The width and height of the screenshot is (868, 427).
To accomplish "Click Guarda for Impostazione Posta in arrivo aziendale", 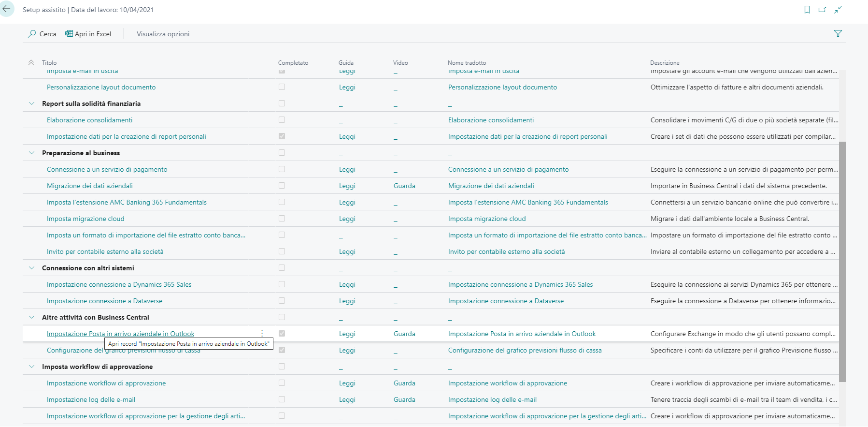I will coord(404,334).
